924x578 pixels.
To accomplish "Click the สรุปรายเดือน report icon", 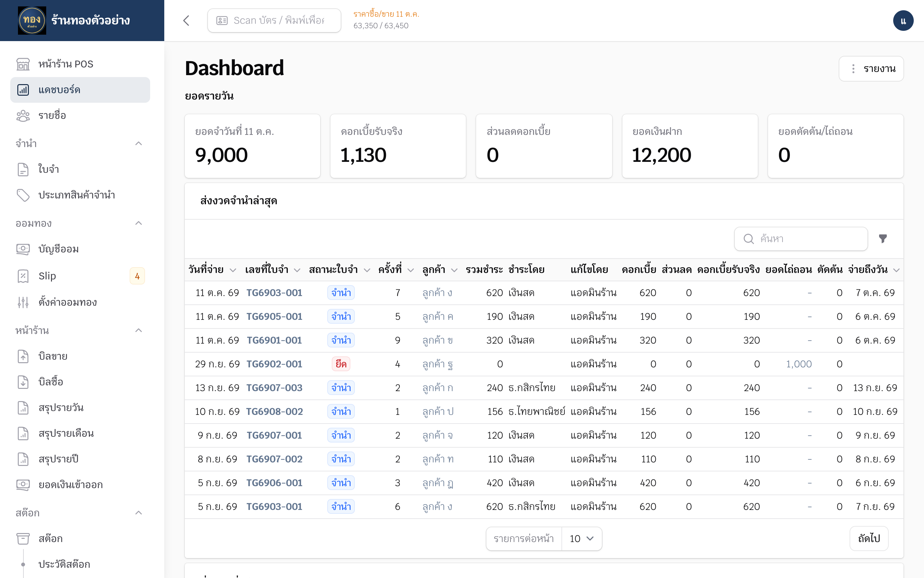I will (x=23, y=433).
